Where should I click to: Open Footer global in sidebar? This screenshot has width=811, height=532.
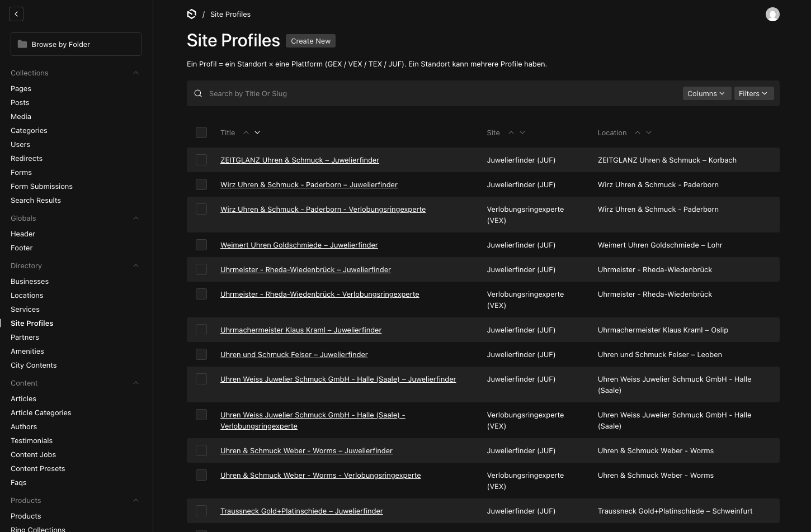click(21, 248)
